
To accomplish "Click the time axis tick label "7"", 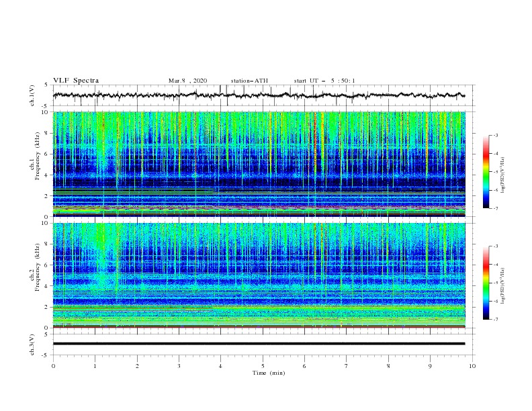I will coord(347,366).
